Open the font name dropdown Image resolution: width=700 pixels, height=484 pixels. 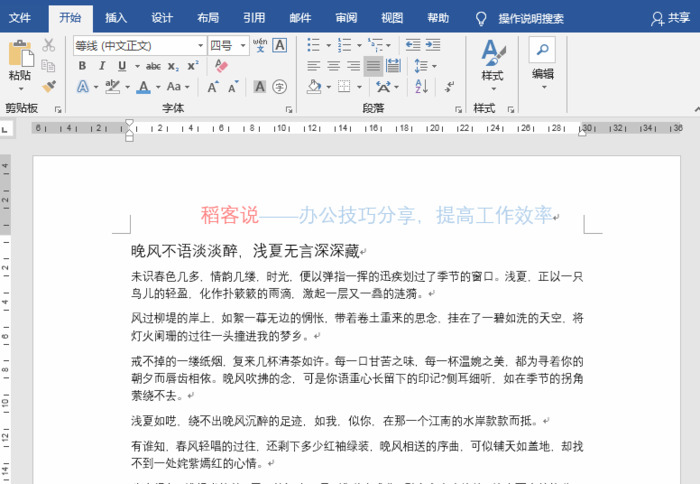200,46
